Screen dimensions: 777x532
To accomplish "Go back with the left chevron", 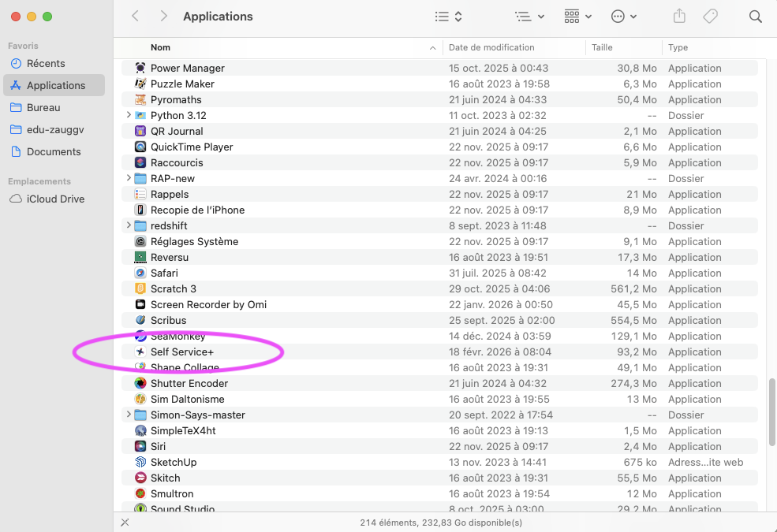I will pyautogui.click(x=136, y=17).
